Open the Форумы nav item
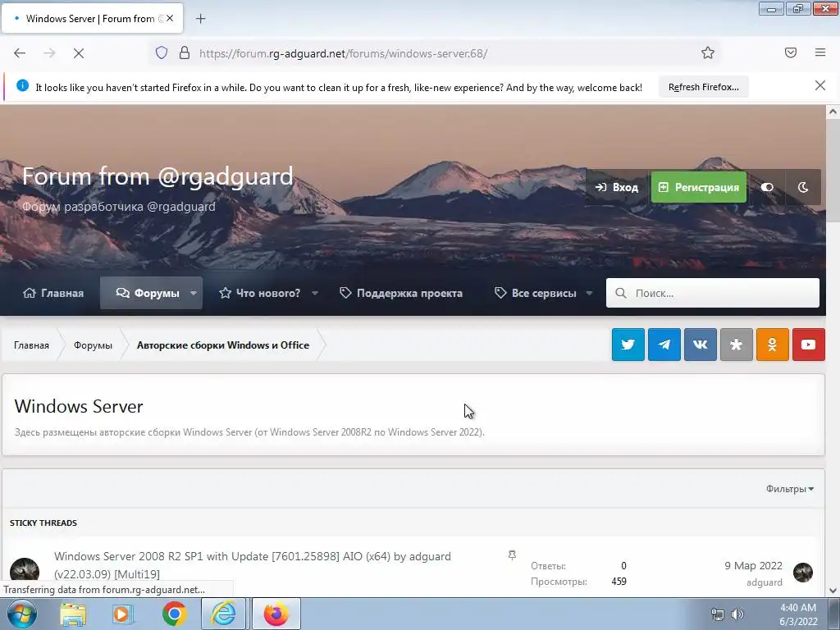840x630 pixels. 148,293
